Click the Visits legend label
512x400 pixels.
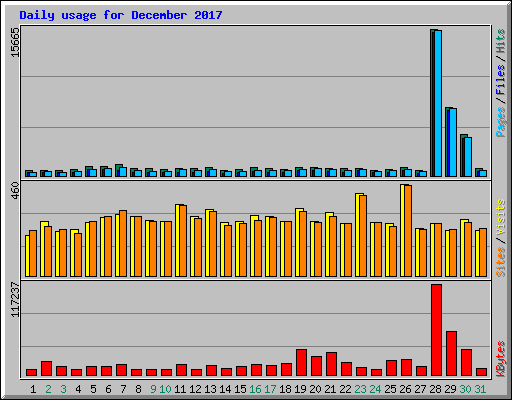[501, 218]
